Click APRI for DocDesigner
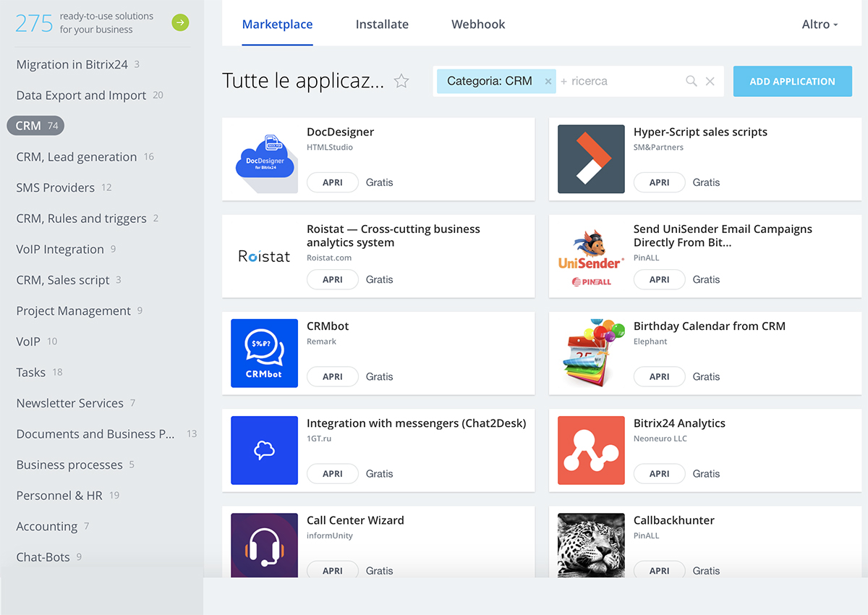 [333, 182]
